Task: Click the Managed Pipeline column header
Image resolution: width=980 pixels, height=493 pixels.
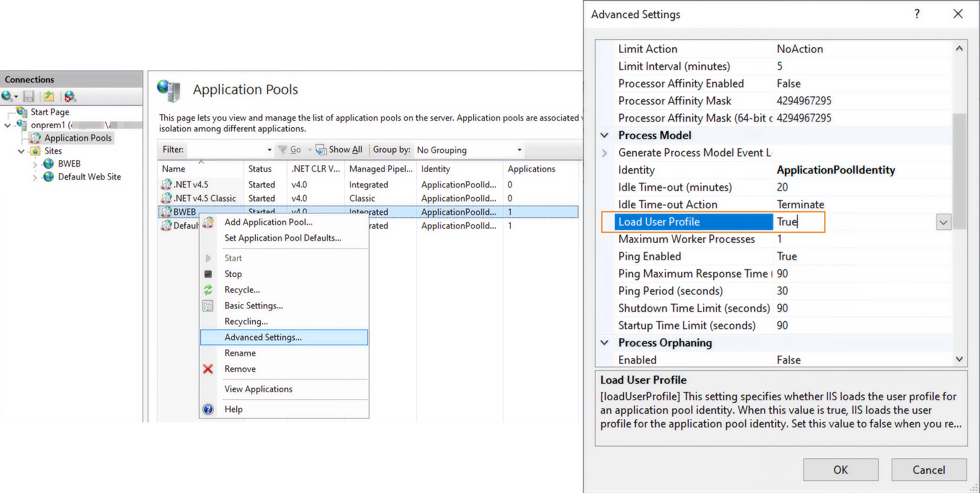Action: (x=380, y=169)
